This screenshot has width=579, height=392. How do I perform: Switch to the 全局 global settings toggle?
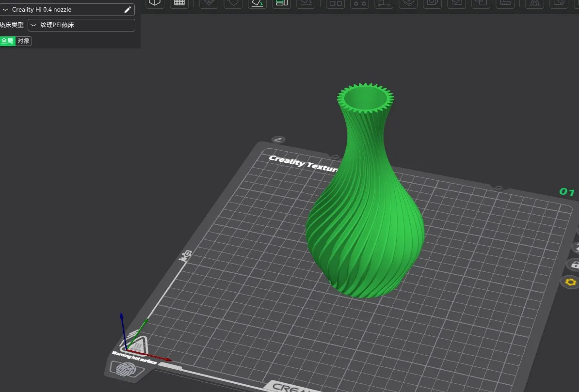pyautogui.click(x=7, y=41)
